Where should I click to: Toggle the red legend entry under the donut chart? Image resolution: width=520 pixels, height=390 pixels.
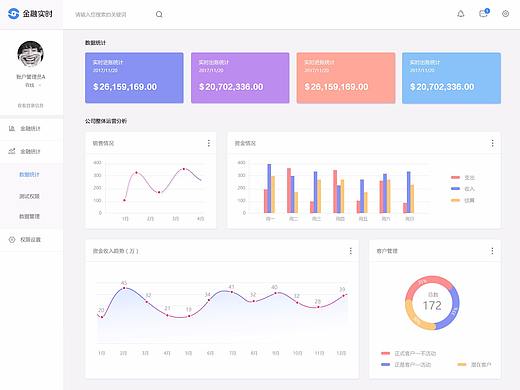tap(408, 353)
